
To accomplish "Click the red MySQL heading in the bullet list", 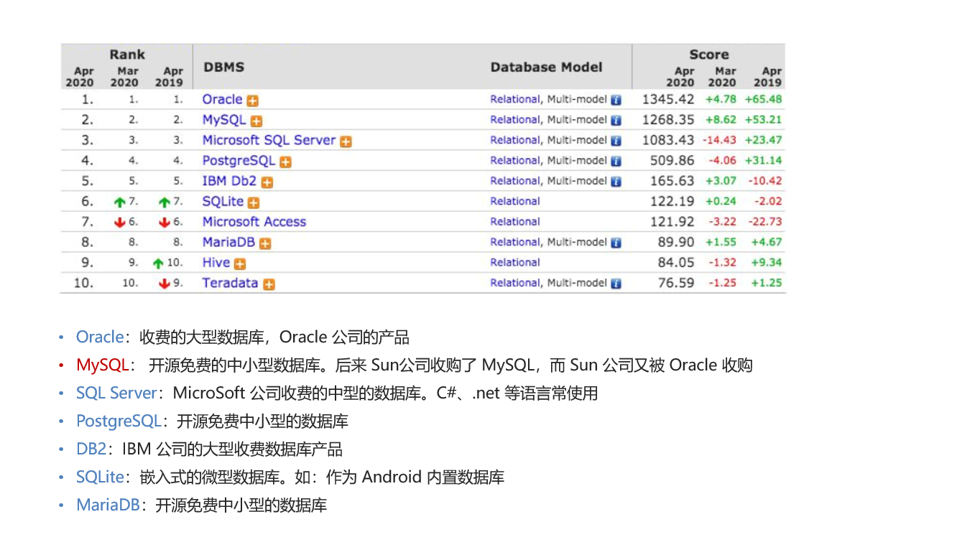I will pyautogui.click(x=102, y=365).
